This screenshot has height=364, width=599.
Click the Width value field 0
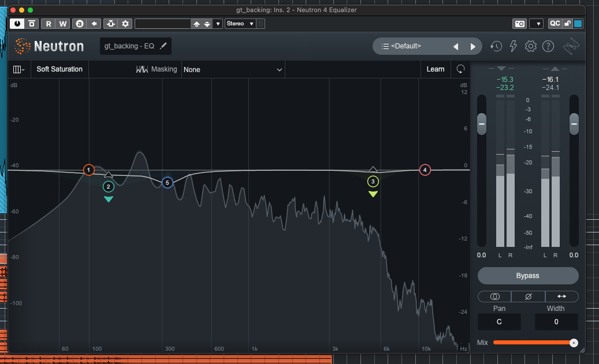point(556,322)
